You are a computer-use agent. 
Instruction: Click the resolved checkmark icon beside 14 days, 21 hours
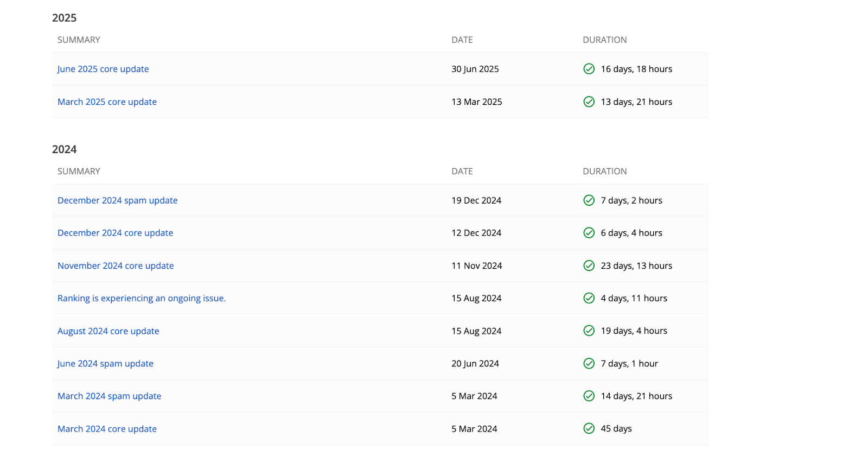(589, 396)
